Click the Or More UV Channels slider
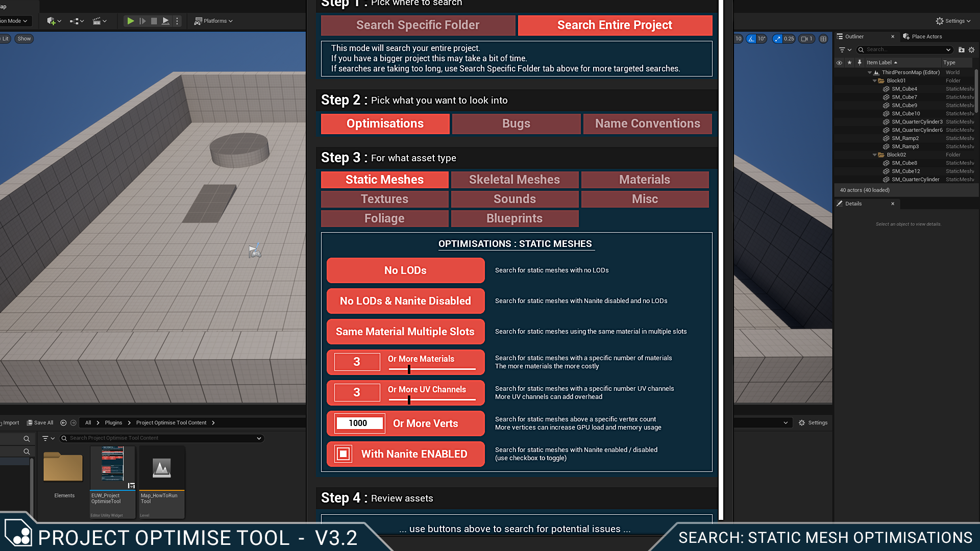This screenshot has height=551, width=980. [432, 399]
